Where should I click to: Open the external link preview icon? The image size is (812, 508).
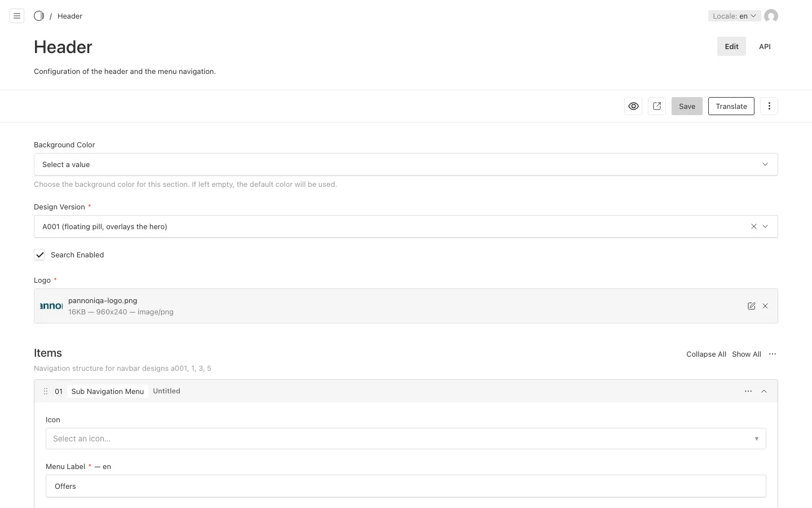click(657, 106)
